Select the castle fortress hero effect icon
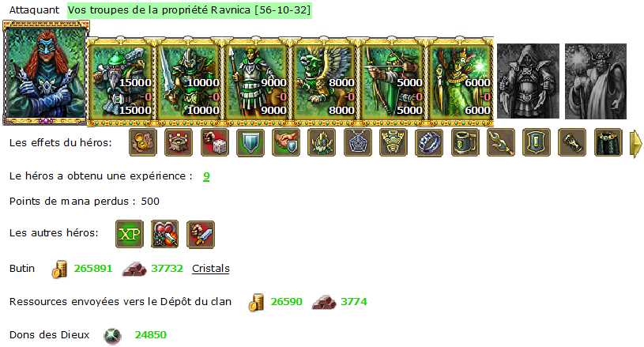The height and width of the screenshot is (347, 644). pos(179,142)
